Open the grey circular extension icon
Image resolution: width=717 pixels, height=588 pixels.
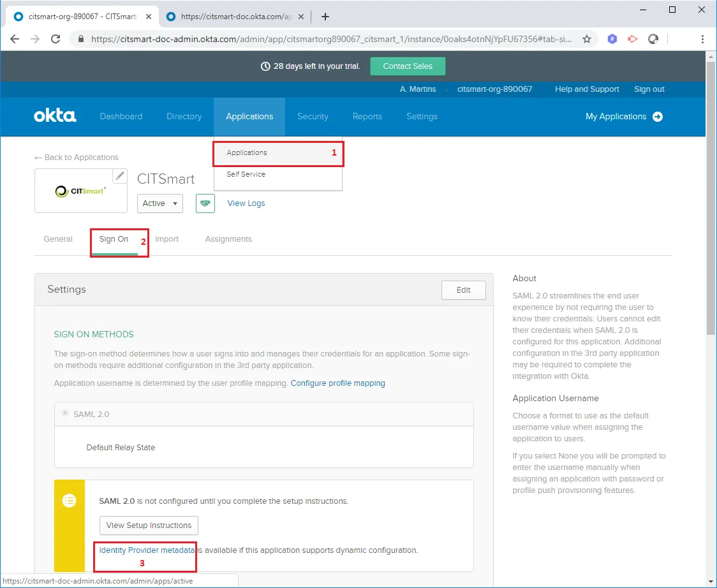[653, 39]
